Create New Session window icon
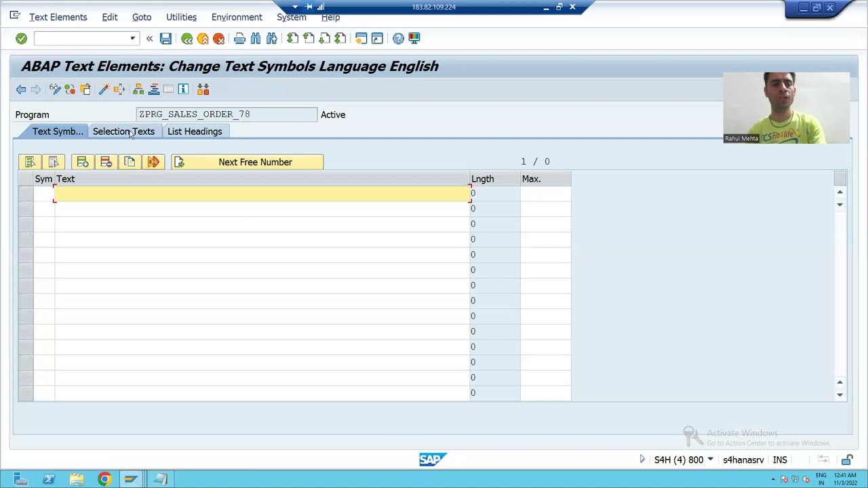The height and width of the screenshot is (488, 868). [x=361, y=39]
